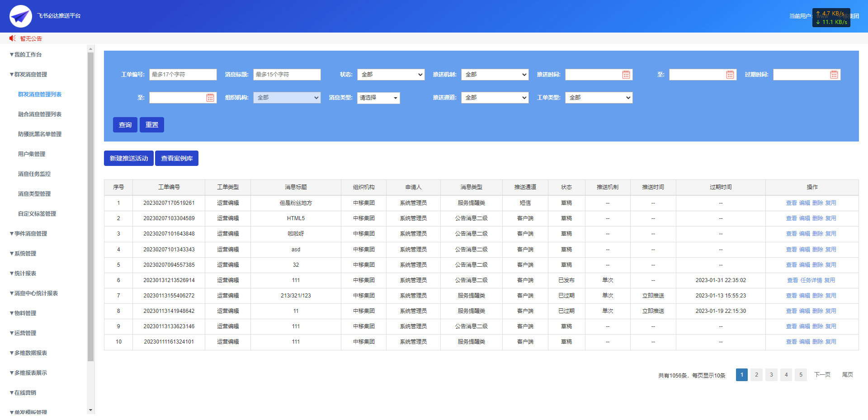Click 查看 link in row 1
This screenshot has width=868, height=420.
pos(792,203)
